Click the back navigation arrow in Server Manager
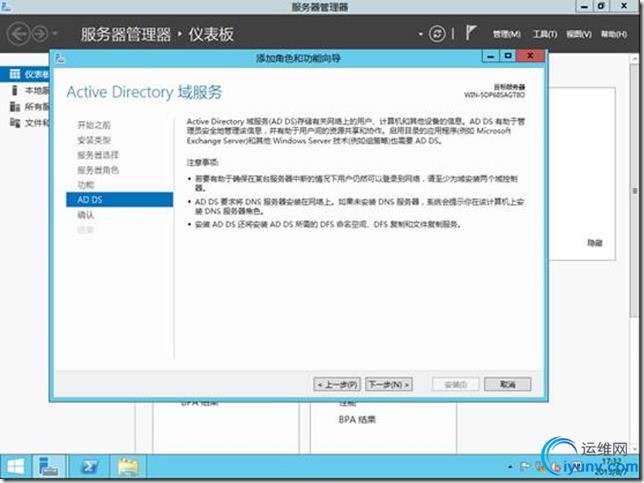 click(x=18, y=33)
